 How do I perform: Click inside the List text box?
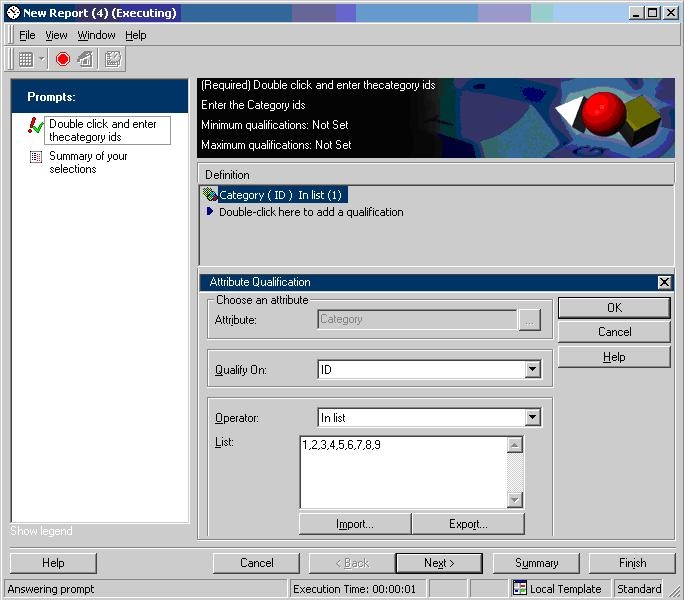[404, 472]
